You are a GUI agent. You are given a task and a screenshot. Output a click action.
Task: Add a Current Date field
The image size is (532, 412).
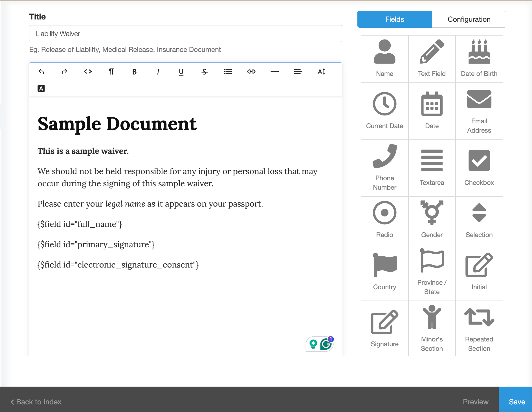385,111
